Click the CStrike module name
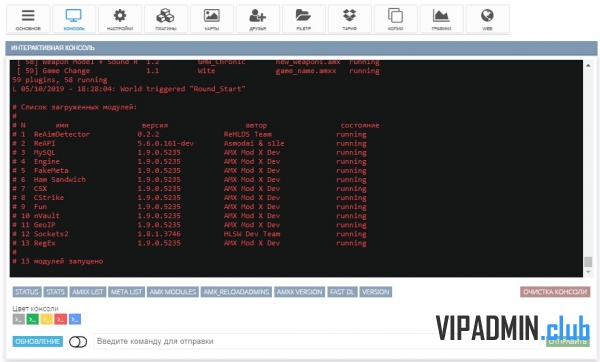The height and width of the screenshot is (362, 600). pos(49,197)
